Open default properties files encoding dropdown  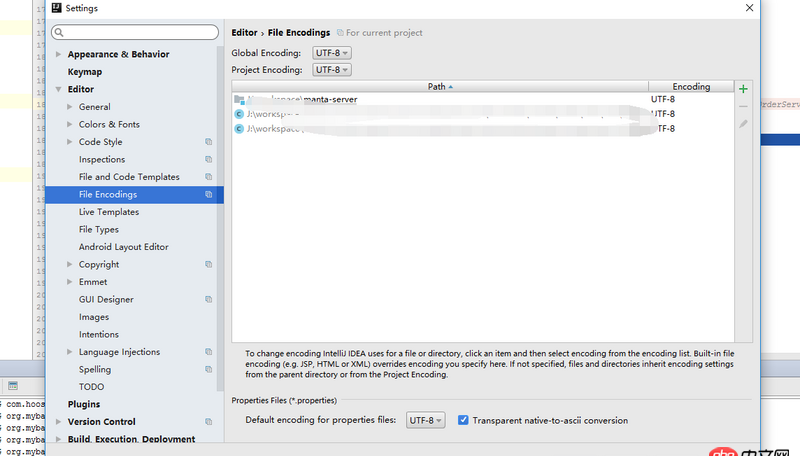(x=426, y=420)
